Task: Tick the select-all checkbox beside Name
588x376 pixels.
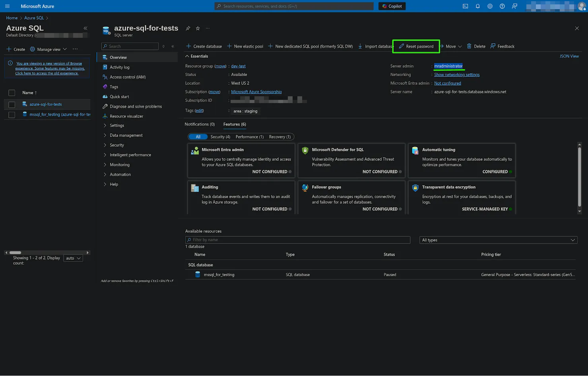Action: 12,93
